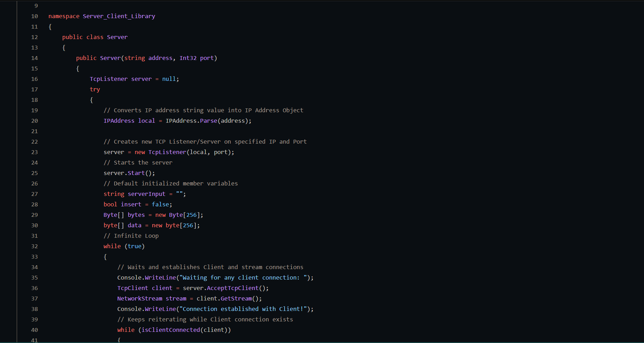
Task: Click the while (true) statement
Action: (x=124, y=246)
